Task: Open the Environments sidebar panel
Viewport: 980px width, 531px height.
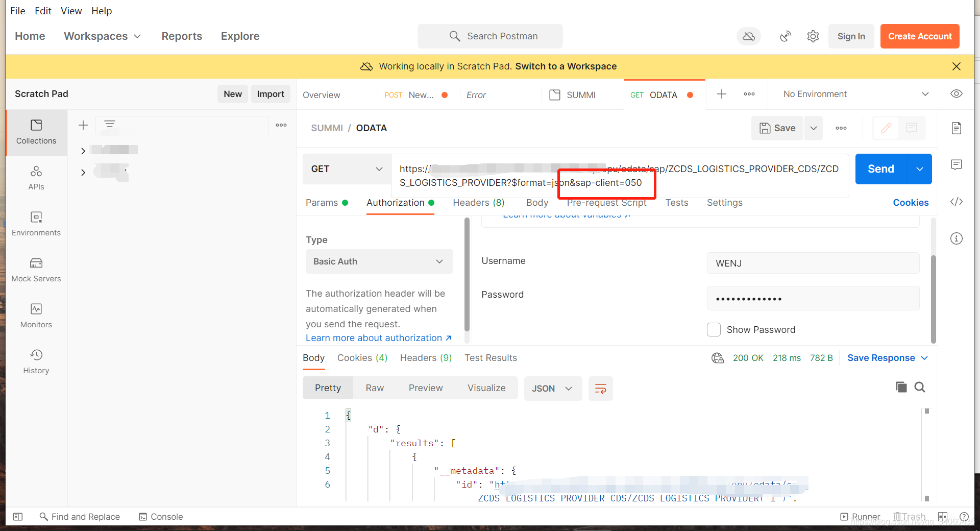Action: click(36, 224)
